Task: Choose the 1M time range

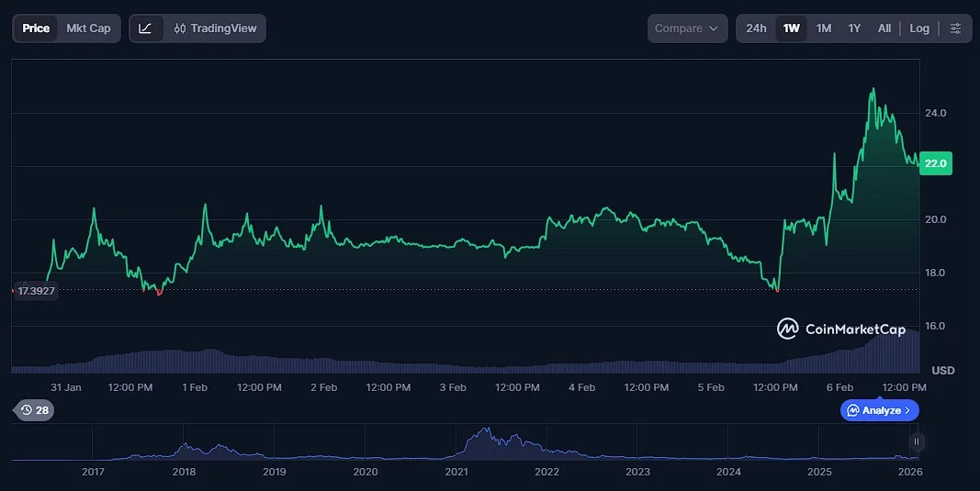Action: click(824, 28)
